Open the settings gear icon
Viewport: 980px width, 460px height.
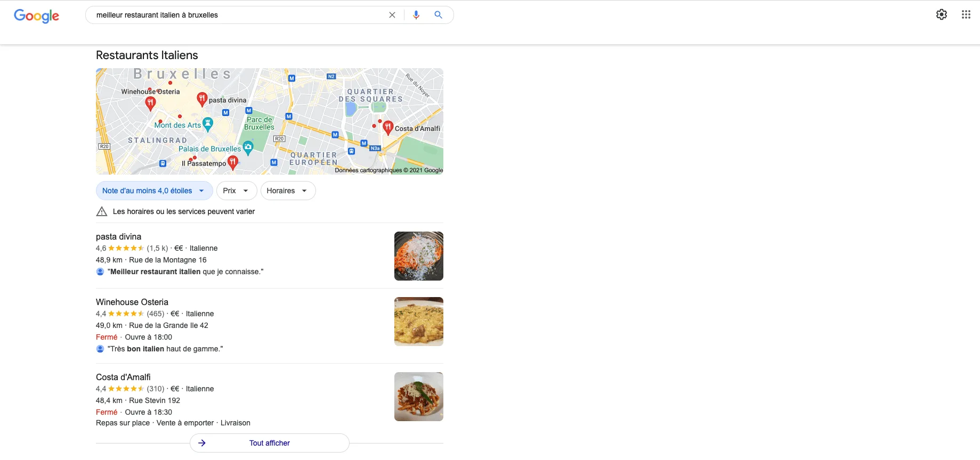(x=942, y=15)
